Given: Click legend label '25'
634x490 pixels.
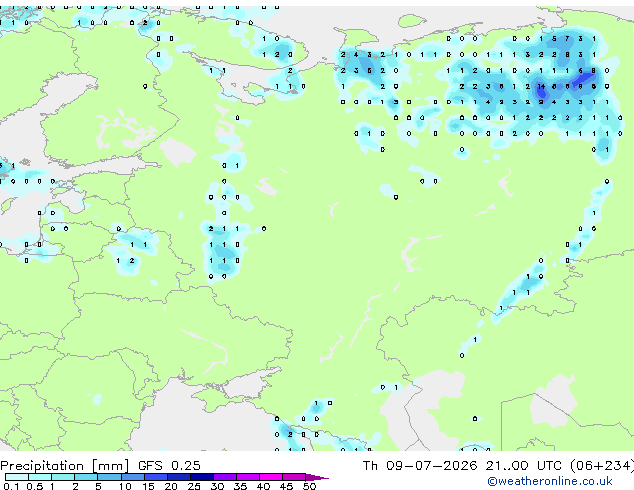Looking at the screenshot, I should (194, 486).
